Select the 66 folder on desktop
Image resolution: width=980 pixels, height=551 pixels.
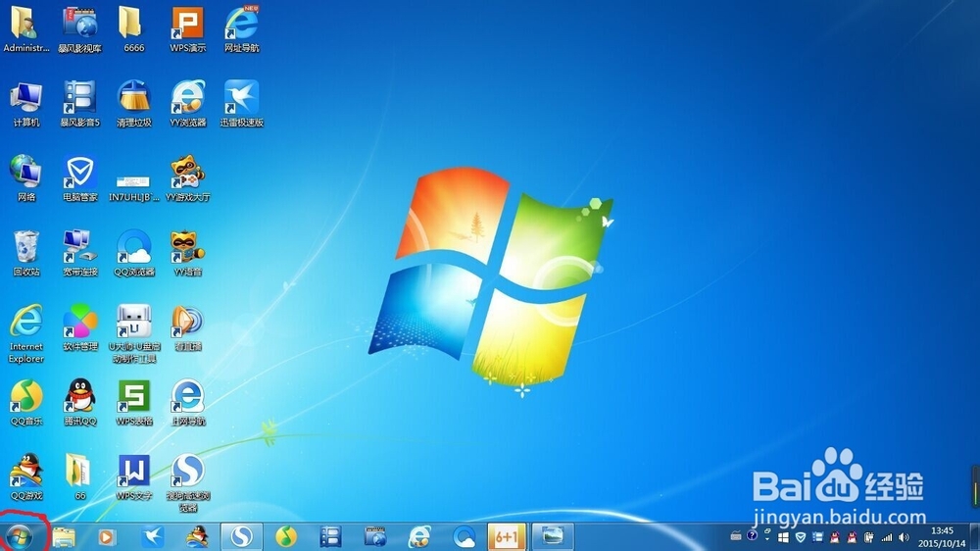coord(79,476)
